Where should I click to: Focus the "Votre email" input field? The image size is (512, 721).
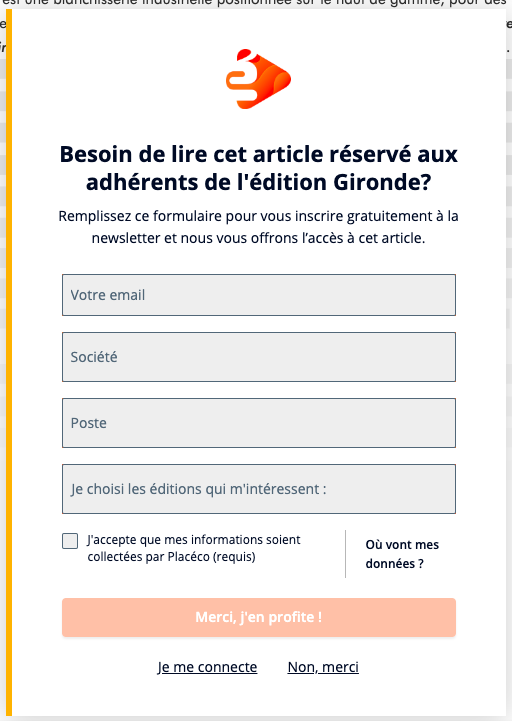259,295
